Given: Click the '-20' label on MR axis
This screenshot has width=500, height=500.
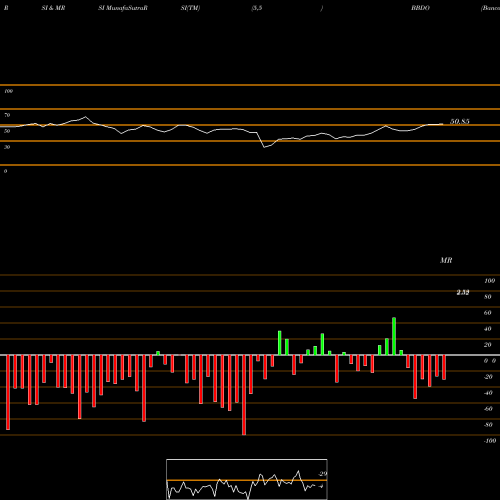Looking at the screenshot, I should click(x=488, y=377).
